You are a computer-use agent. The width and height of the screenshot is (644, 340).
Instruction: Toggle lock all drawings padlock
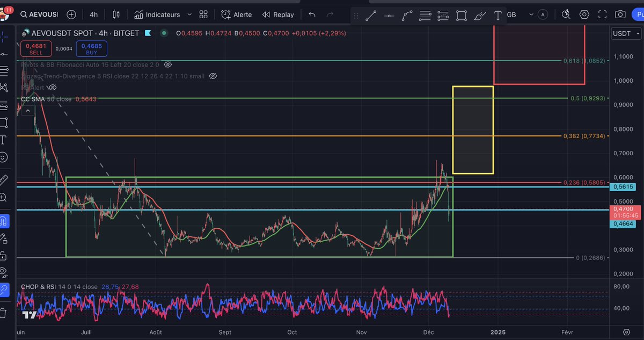tap(4, 255)
